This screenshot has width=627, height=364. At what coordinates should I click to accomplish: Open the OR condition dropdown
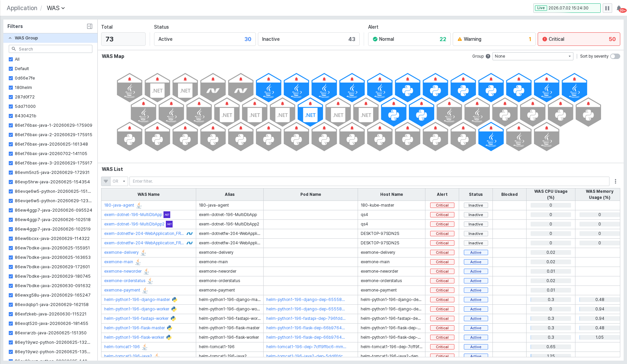(119, 181)
